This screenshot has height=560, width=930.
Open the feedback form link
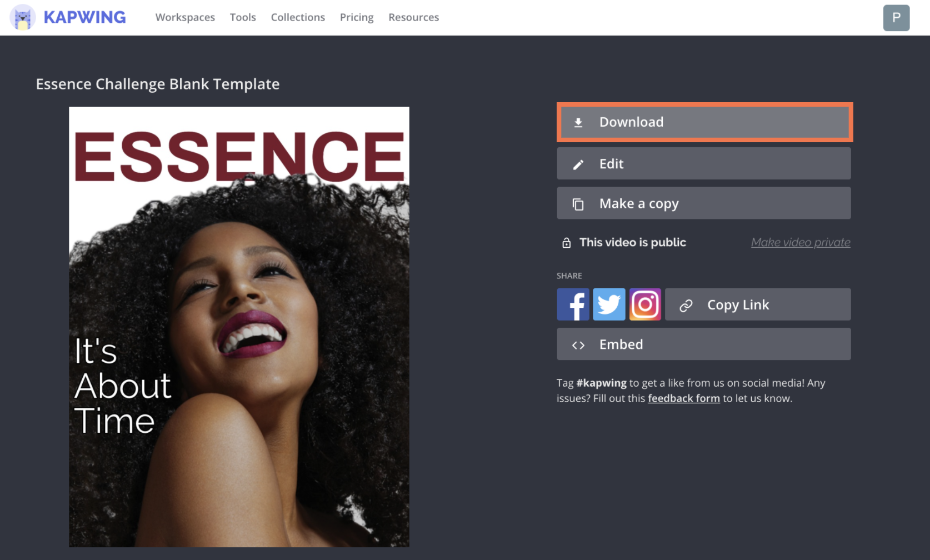point(684,398)
